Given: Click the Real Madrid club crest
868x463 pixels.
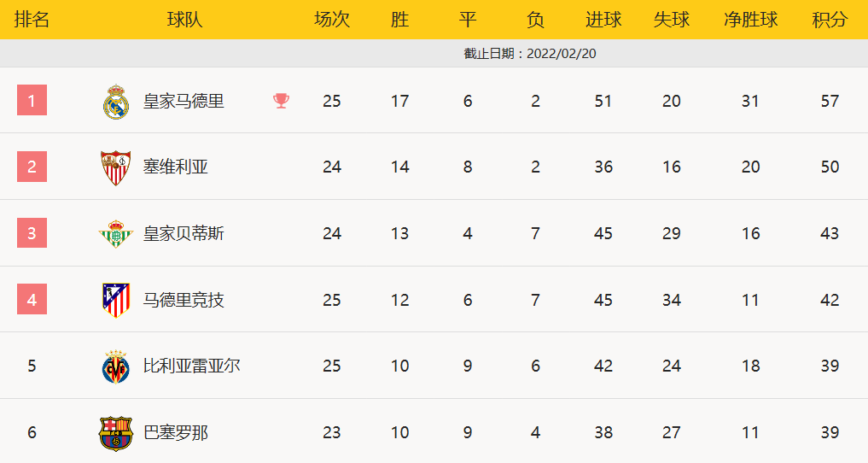Looking at the screenshot, I should (115, 102).
